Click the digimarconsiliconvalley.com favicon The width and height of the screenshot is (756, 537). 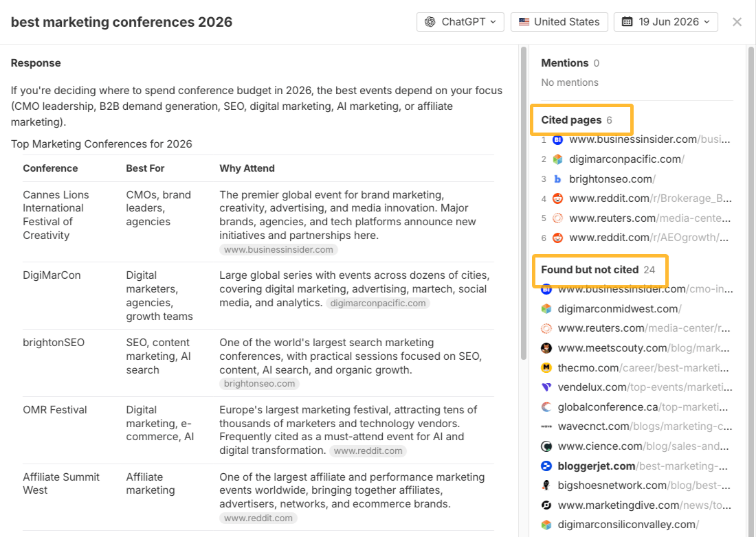(546, 525)
